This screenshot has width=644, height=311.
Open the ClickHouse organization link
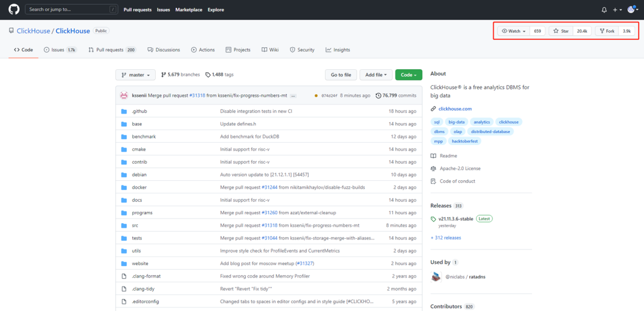[33, 31]
